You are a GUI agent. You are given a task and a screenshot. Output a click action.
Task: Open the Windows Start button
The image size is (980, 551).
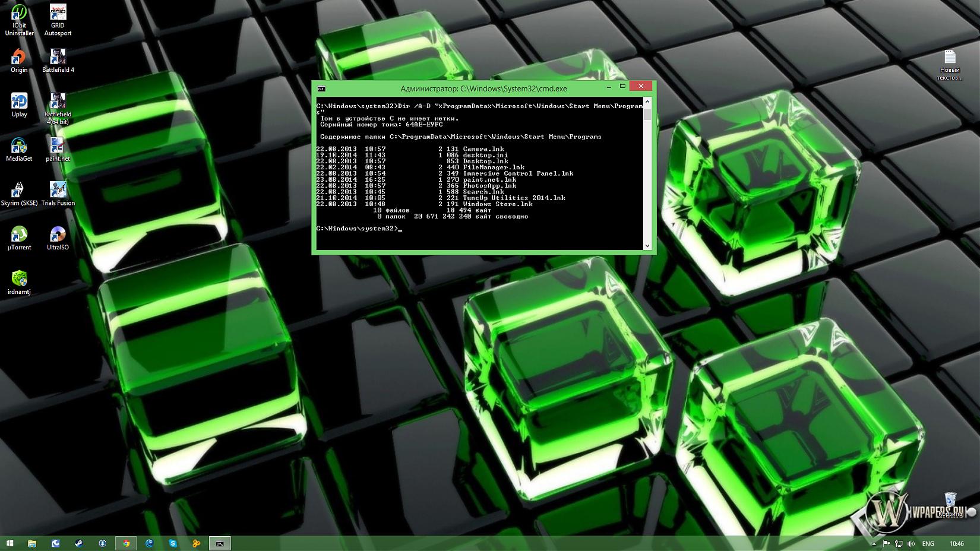10,543
